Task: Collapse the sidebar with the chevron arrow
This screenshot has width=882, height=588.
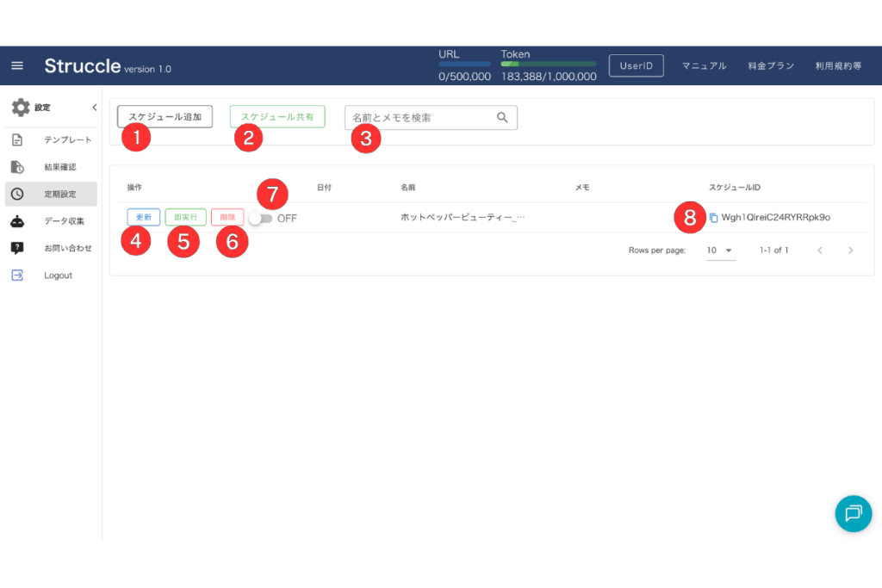Action: [x=94, y=108]
